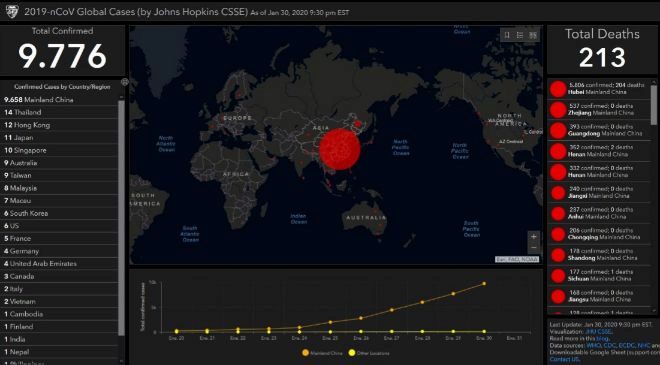Viewport: 660px width, 365px height.
Task: Toggle the Mainland China series in chart legend
Action: tap(322, 353)
